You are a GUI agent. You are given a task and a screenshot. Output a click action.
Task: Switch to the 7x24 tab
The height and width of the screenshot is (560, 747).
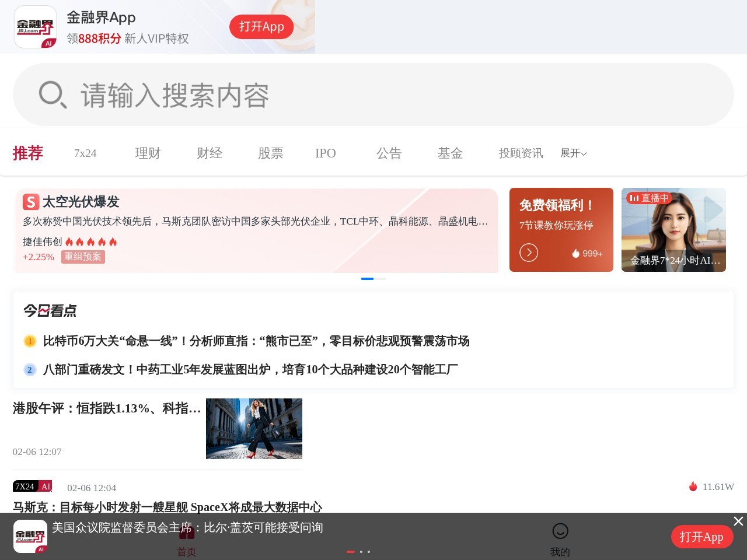[x=85, y=153]
